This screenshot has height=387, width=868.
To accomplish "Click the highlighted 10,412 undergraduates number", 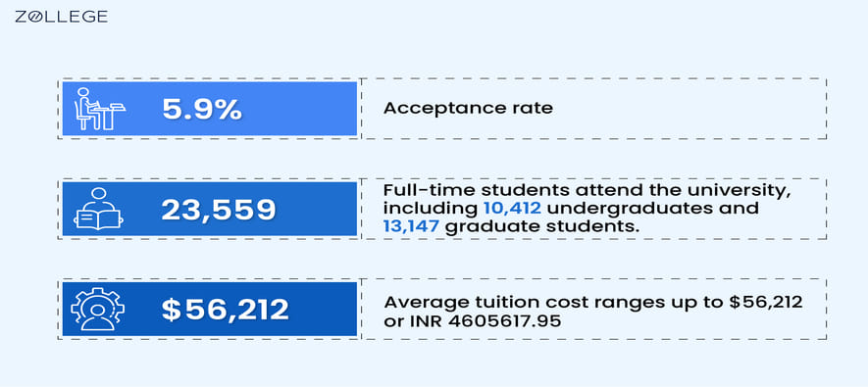I will coord(508,209).
